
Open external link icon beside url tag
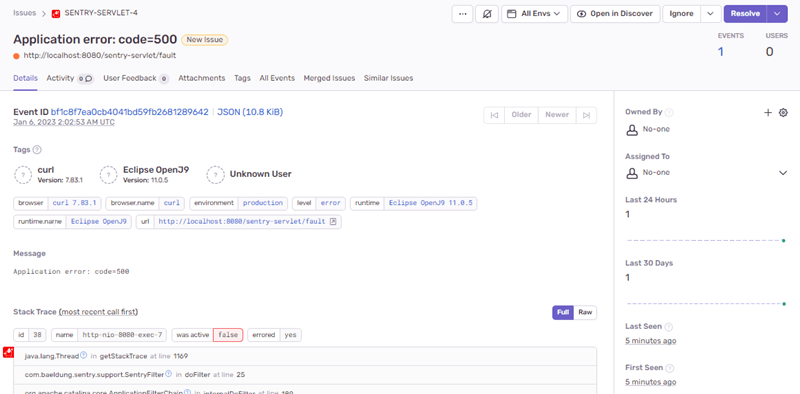pos(333,221)
